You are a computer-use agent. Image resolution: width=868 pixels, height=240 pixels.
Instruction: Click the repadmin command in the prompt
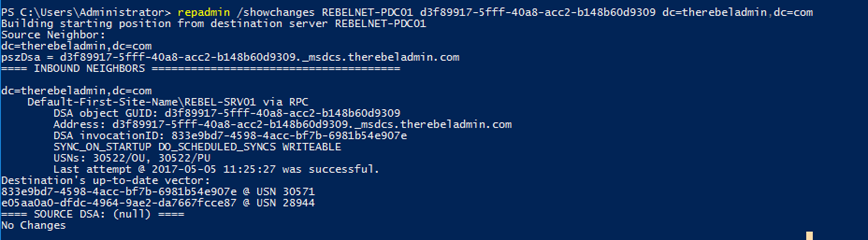(x=204, y=13)
